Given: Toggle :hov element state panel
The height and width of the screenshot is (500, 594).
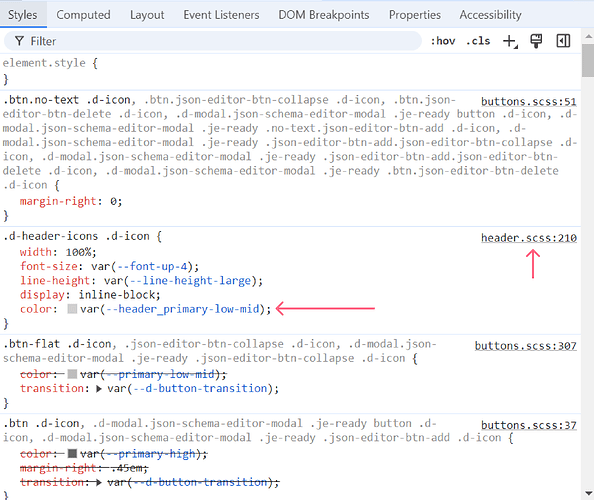Looking at the screenshot, I should [443, 41].
